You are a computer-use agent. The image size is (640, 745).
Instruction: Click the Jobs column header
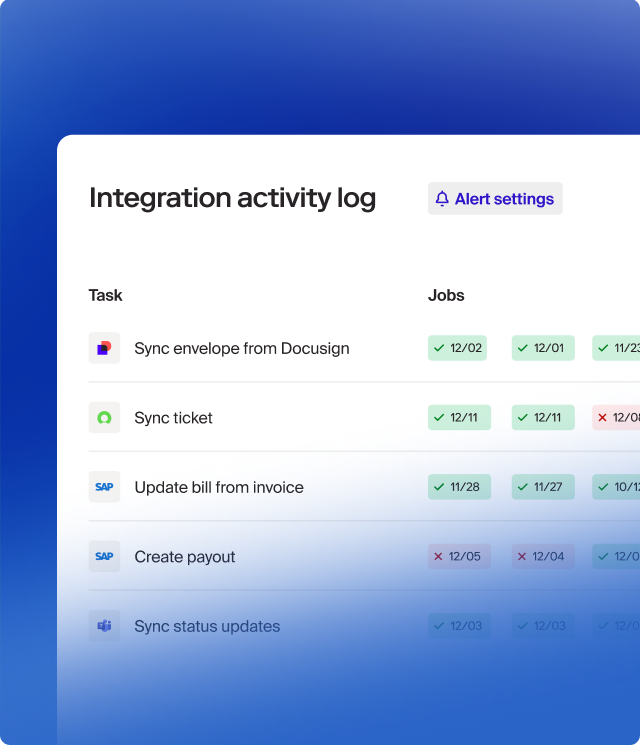[x=446, y=295]
